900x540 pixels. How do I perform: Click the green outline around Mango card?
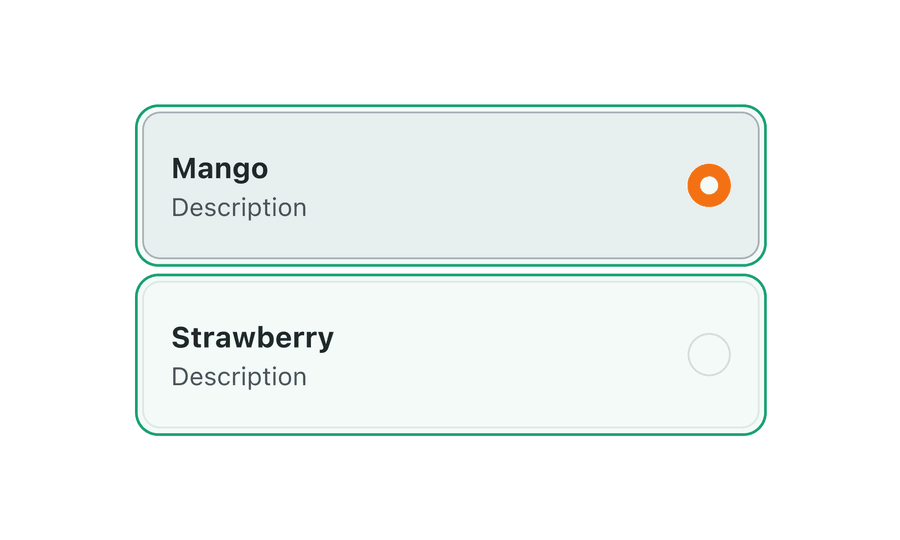[x=450, y=106]
